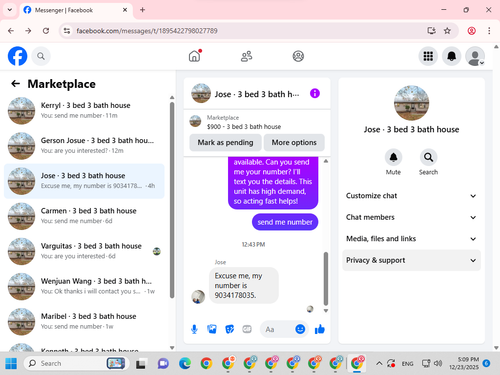Viewport: 500px width, 375px height.
Task: Expand Media, files and links section
Action: (411, 239)
